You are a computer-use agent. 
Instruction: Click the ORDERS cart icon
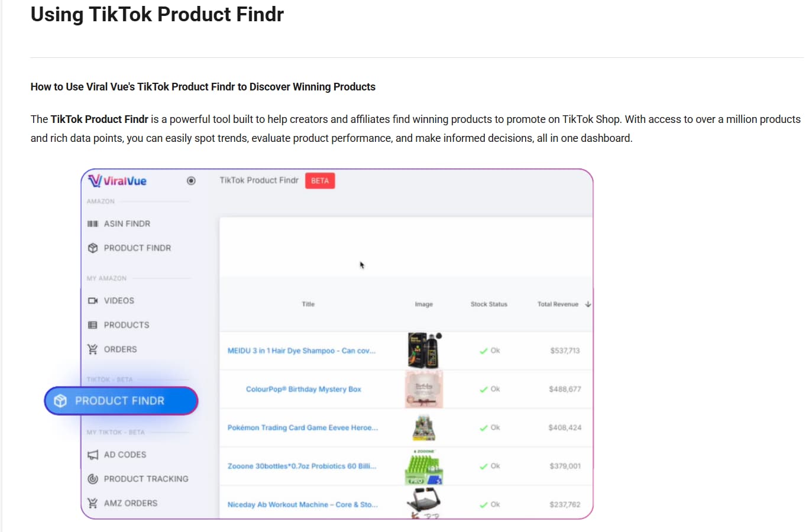click(93, 349)
